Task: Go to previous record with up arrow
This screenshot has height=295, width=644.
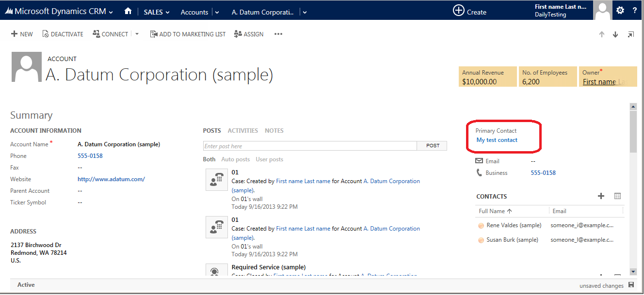Action: coord(602,34)
